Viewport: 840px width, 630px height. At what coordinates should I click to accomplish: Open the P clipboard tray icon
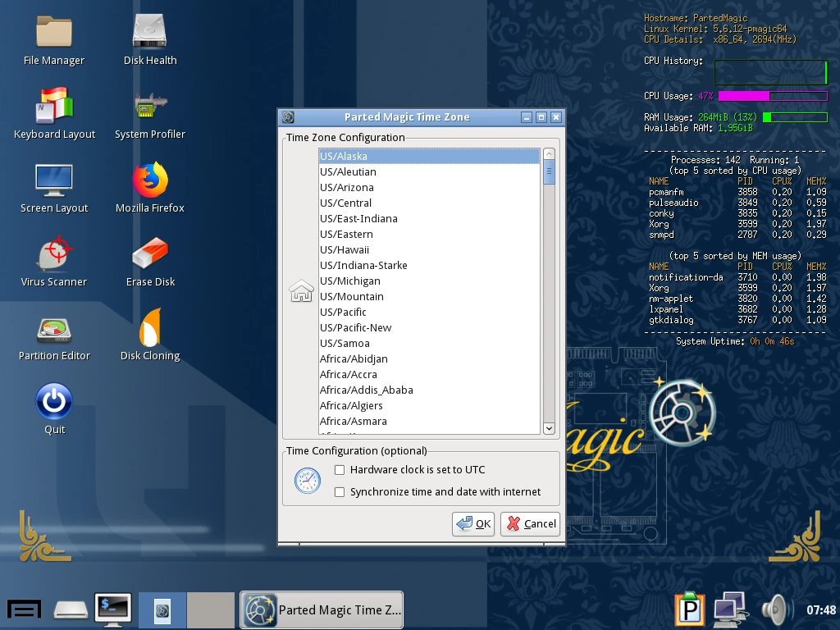click(x=689, y=609)
